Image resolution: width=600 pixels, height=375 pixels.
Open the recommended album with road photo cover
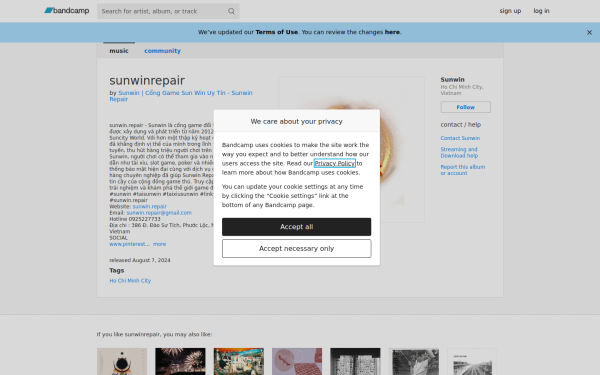[x=472, y=362]
